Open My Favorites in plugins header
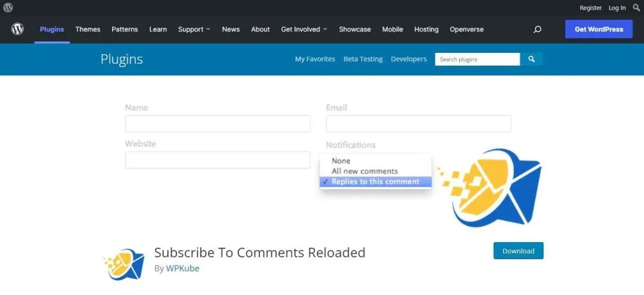Image resolution: width=644 pixels, height=295 pixels. coord(315,59)
